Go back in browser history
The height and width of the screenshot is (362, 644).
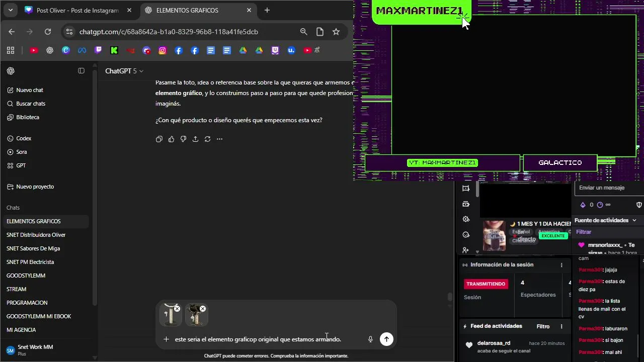point(12,32)
